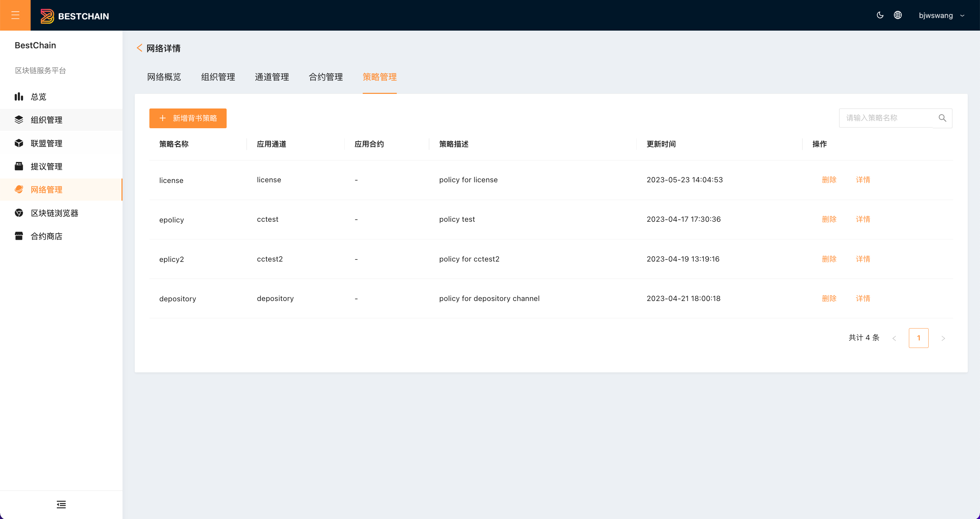The width and height of the screenshot is (980, 519).
Task: Click the BestChain sidebar title
Action: coord(35,45)
